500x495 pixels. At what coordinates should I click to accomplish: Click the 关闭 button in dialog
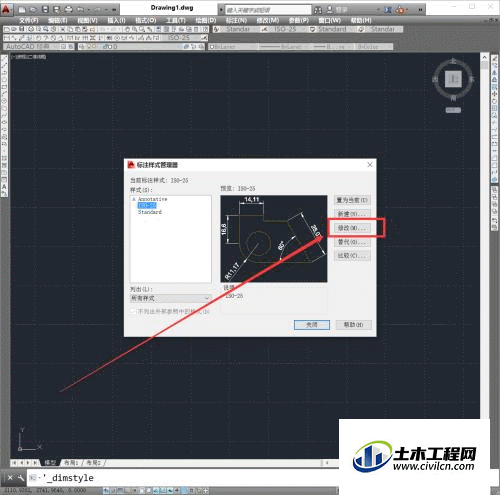tap(312, 325)
